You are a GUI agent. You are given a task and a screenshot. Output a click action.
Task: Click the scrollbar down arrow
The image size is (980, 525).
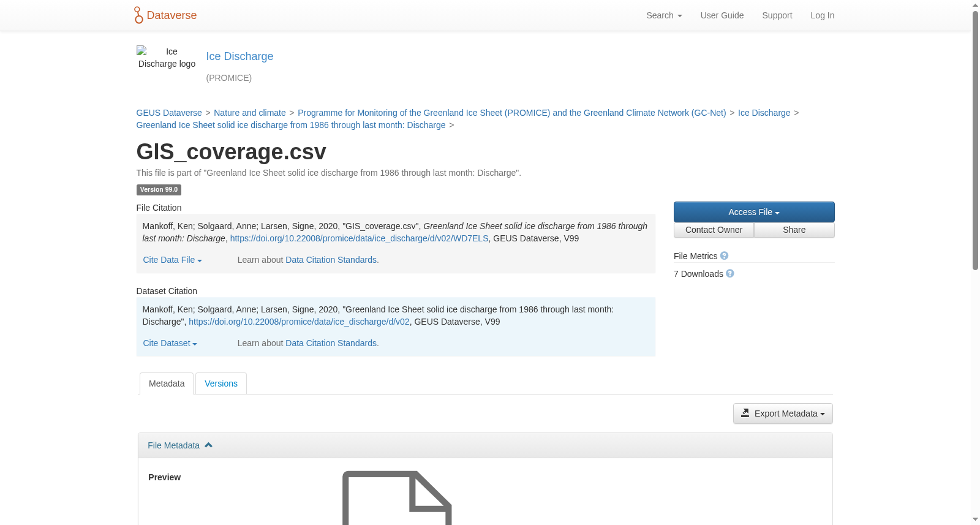pyautogui.click(x=975, y=519)
